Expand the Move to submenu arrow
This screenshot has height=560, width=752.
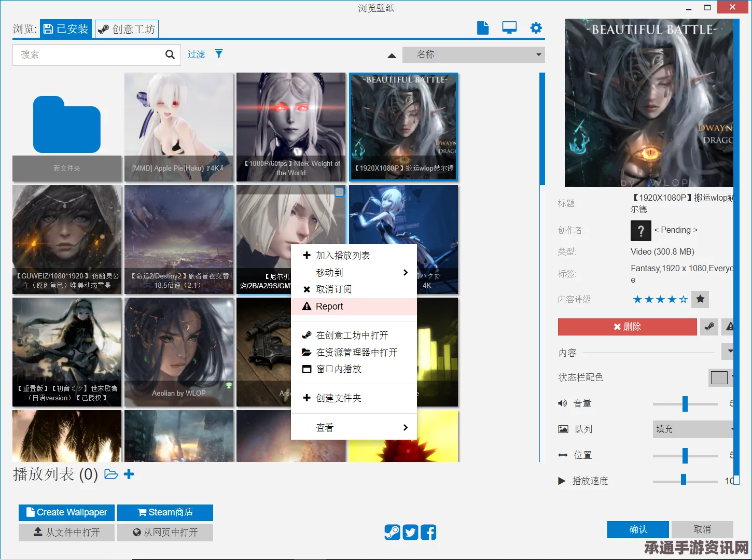(406, 273)
